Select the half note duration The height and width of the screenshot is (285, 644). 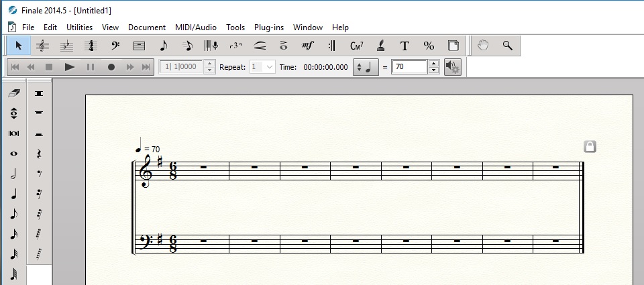(x=13, y=174)
